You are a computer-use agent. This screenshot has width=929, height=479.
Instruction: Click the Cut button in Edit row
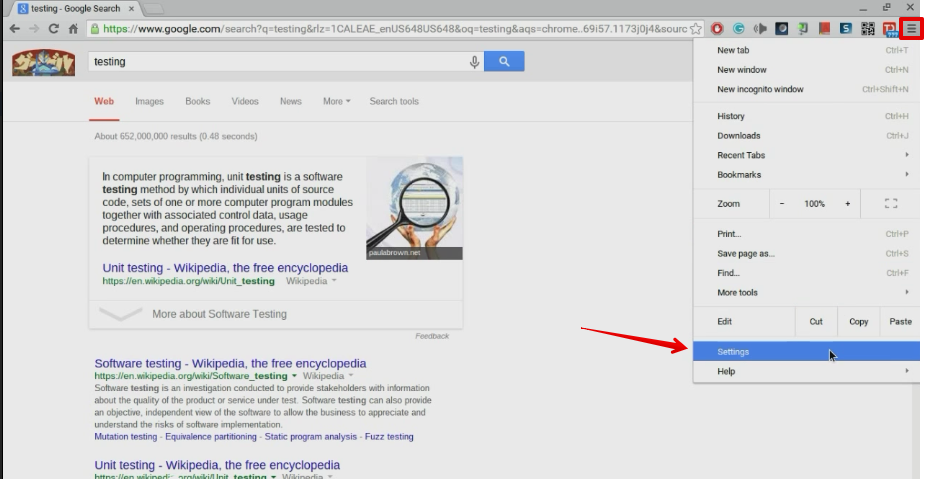tap(816, 321)
